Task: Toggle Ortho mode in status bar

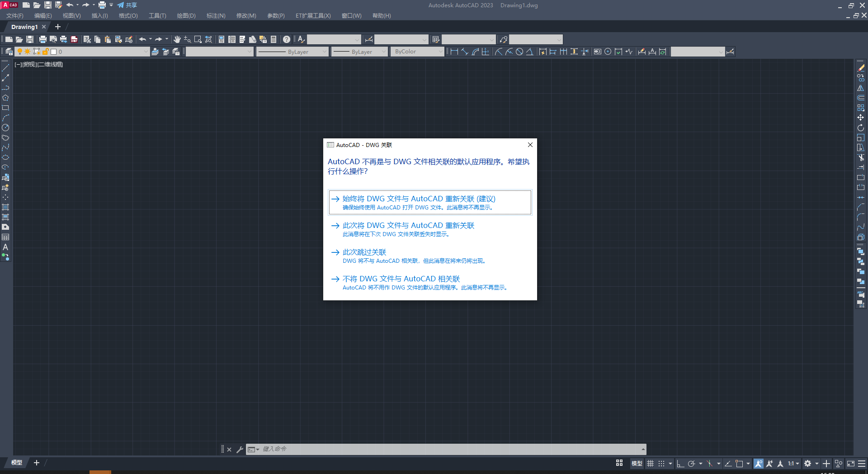Action: point(680,464)
